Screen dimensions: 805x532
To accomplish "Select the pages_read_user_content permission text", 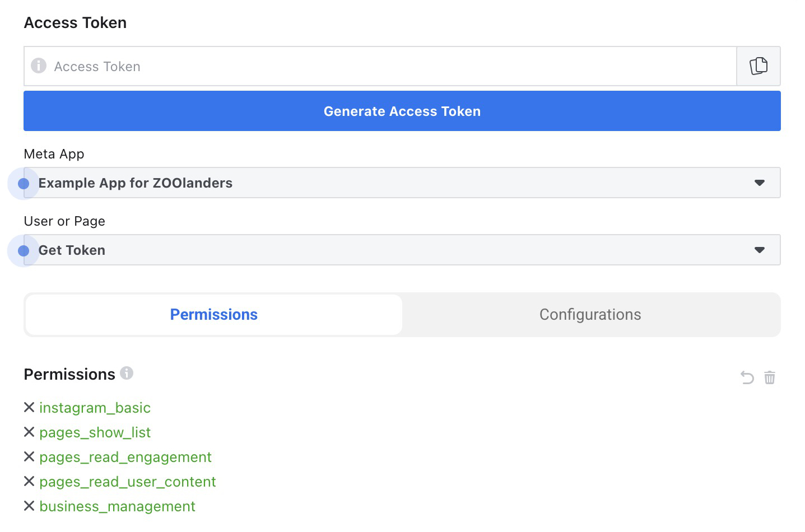I will 128,482.
